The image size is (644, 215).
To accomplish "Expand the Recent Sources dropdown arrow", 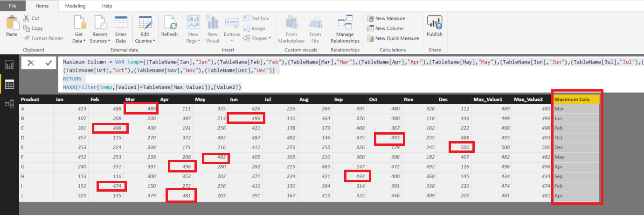I will (x=109, y=41).
